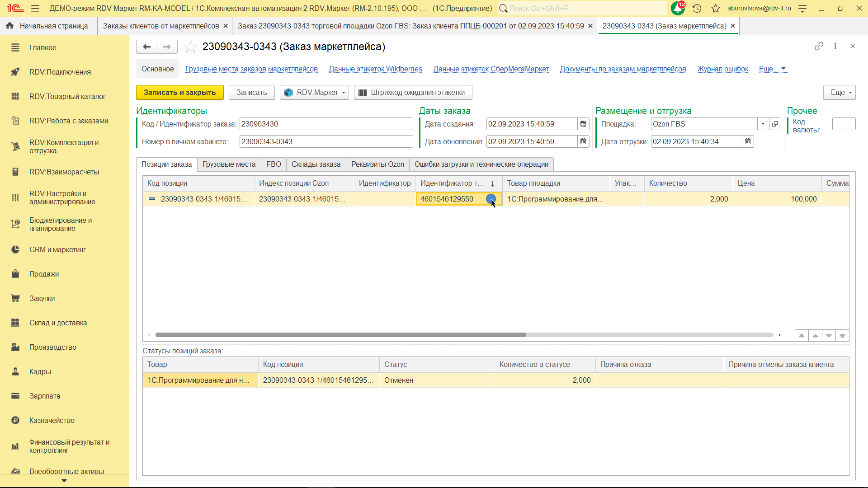This screenshot has width=868, height=488.
Task: Open the notifications bell icon
Action: tap(677, 8)
